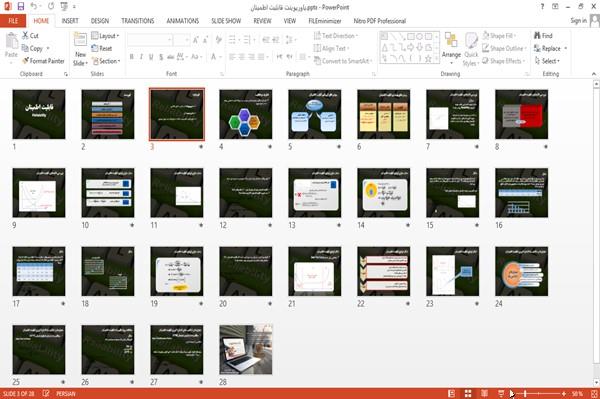
Task: Switch to the INSERT tab
Action: point(70,21)
